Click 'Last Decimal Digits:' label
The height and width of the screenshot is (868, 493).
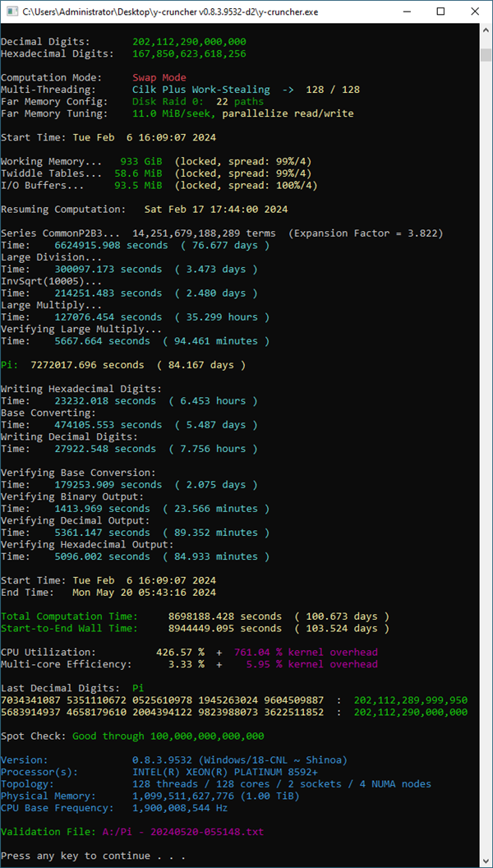click(x=60, y=688)
